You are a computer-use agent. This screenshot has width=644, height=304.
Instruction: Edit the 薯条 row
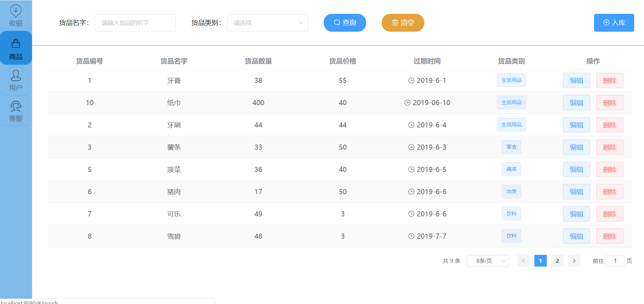(576, 147)
